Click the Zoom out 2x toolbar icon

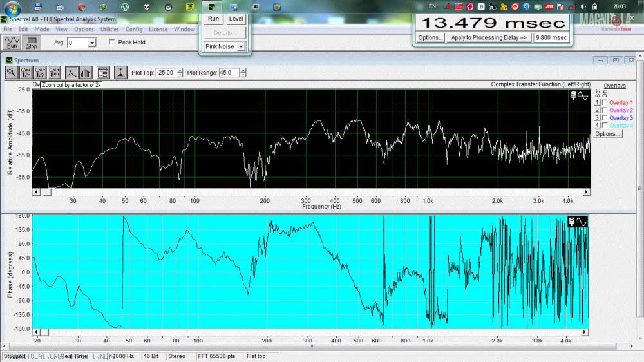[40, 73]
